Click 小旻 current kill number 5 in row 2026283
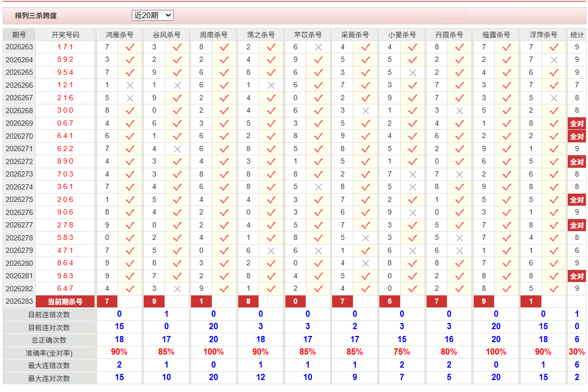Viewport: 588px width, 392px height. point(390,301)
